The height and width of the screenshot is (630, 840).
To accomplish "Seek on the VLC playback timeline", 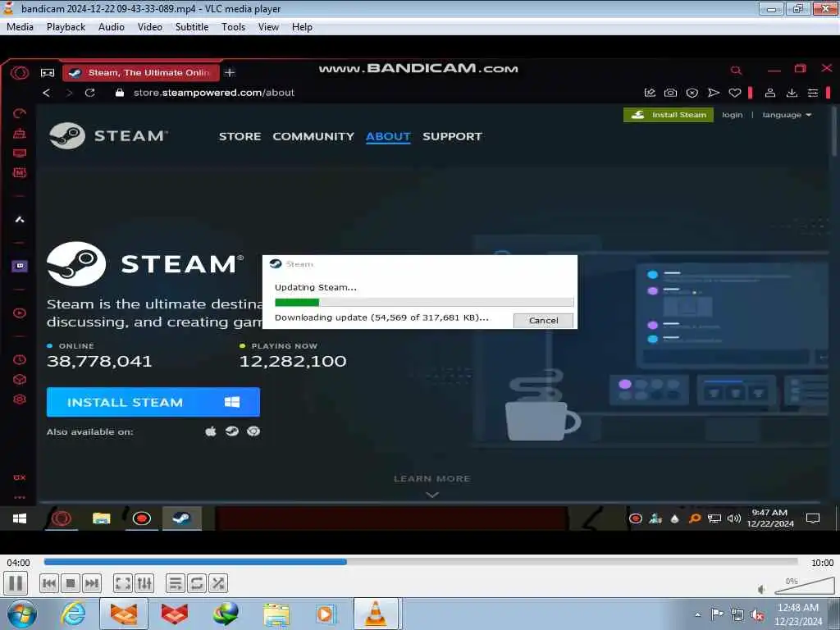I will (x=421, y=562).
